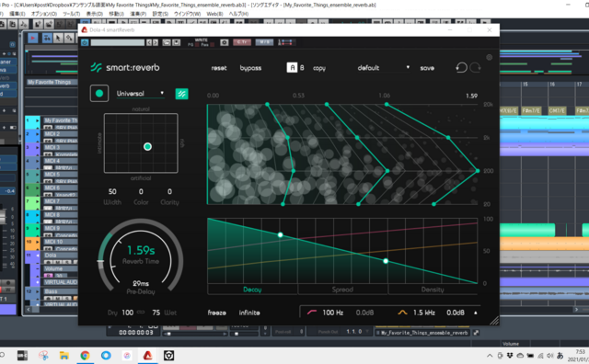
Task: Click the natural/artificial XY pad handle
Action: 147,147
